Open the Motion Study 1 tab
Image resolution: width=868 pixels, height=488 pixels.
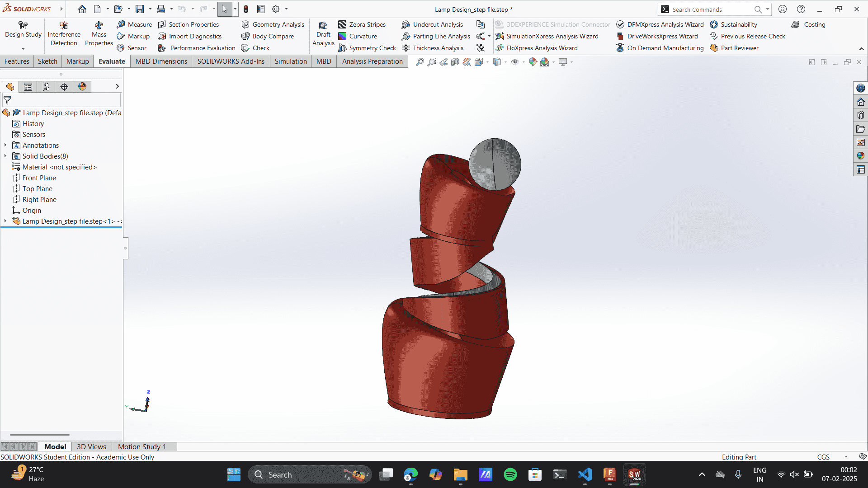(142, 446)
